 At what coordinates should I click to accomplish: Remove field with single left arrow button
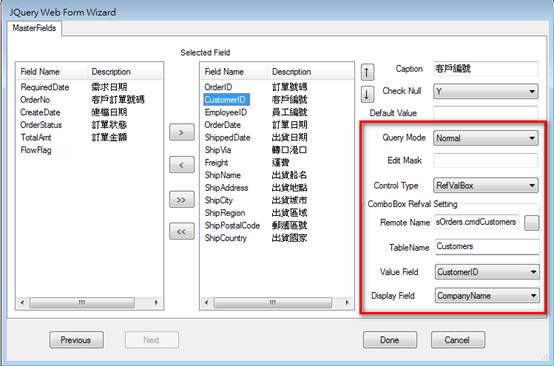pyautogui.click(x=182, y=165)
